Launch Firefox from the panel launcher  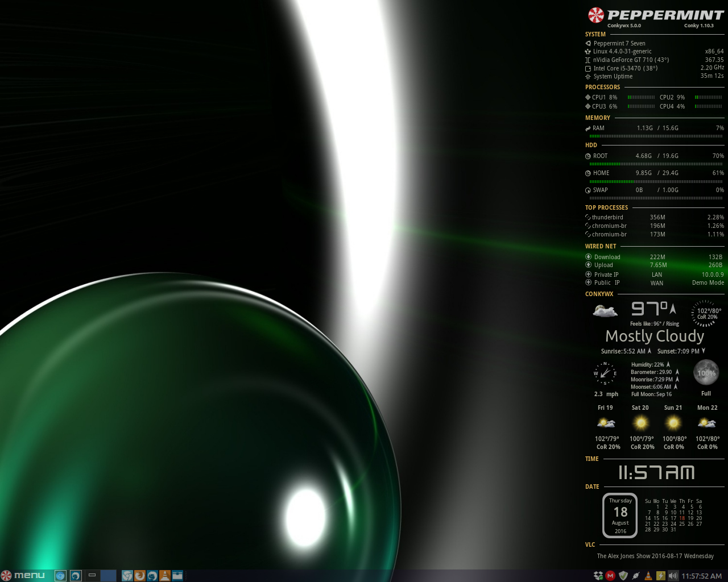140,576
